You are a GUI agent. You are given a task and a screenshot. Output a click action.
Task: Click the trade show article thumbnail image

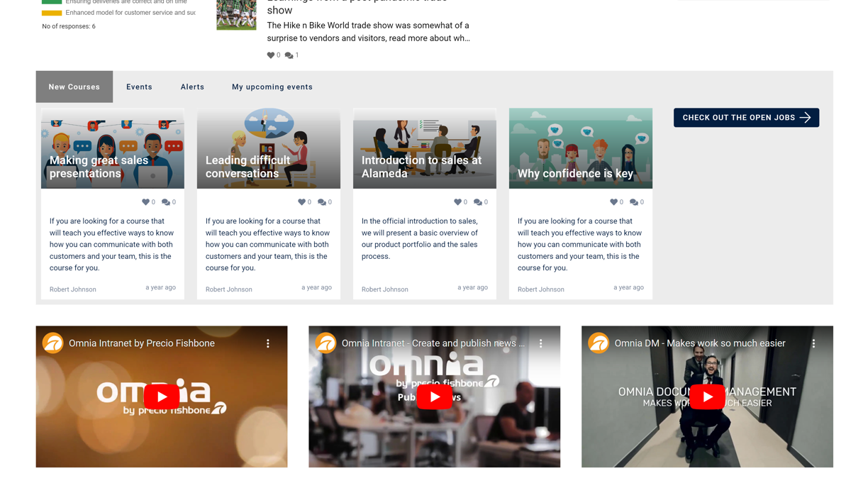coord(236,14)
